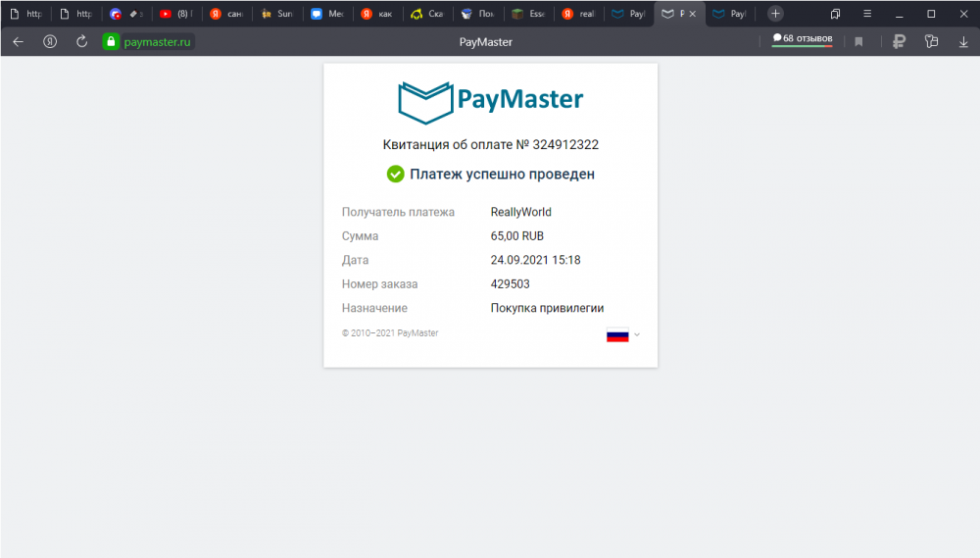
Task: Click the PayMaster page title in the toolbar
Action: coord(486,42)
